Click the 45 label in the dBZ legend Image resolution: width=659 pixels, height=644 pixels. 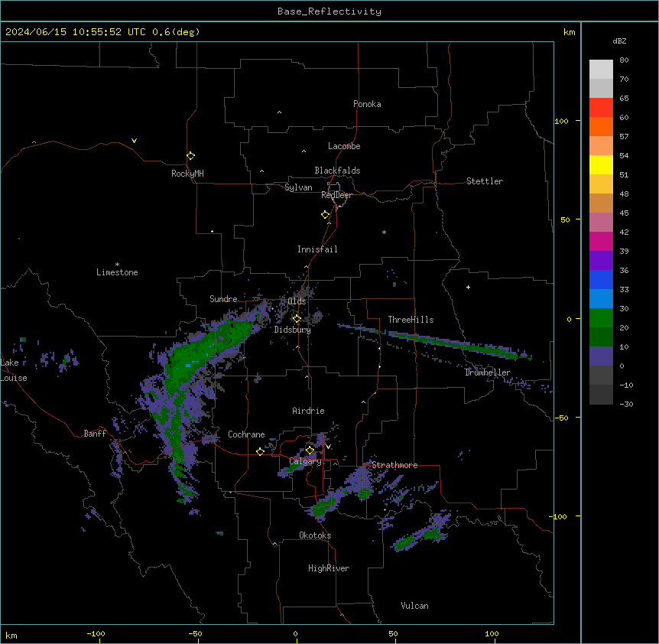pyautogui.click(x=624, y=213)
